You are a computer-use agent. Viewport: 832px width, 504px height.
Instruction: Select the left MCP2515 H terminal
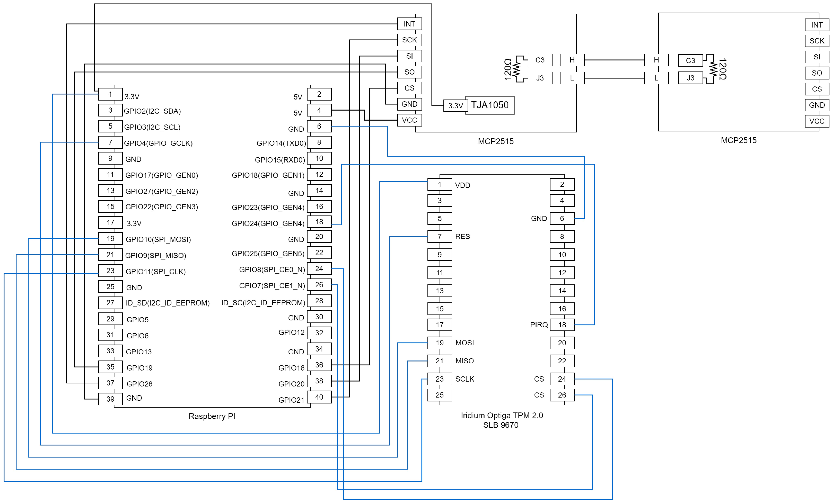[572, 60]
